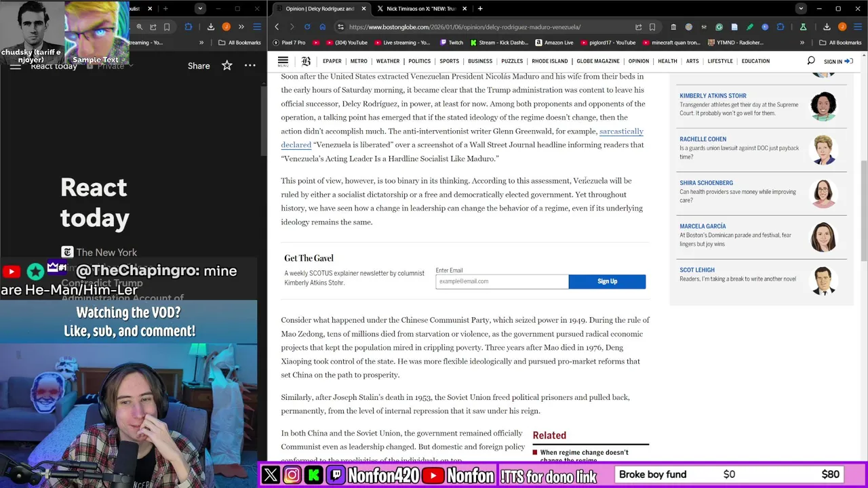Open the Extensions puzzle icon in the Globe window
The width and height of the screenshot is (868, 488).
pos(781,27)
